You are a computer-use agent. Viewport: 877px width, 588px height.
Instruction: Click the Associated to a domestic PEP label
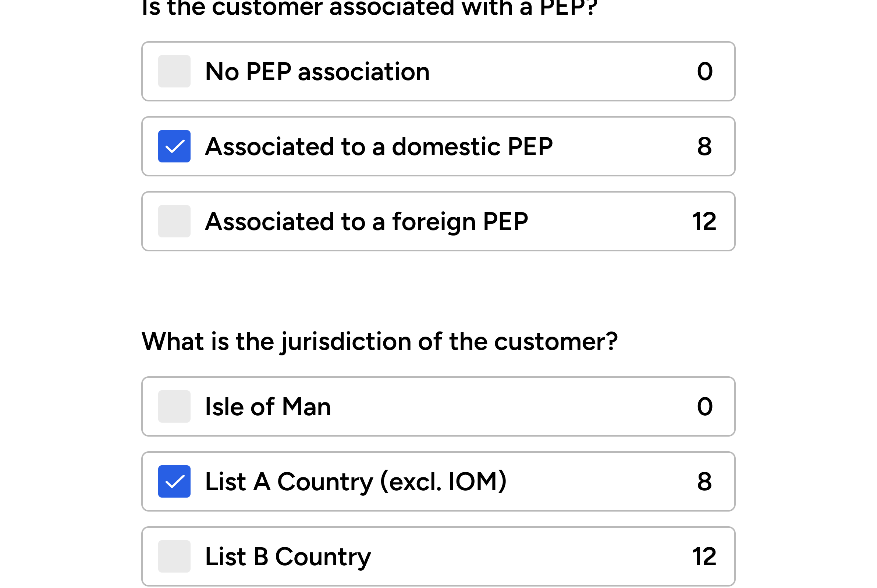click(x=379, y=146)
